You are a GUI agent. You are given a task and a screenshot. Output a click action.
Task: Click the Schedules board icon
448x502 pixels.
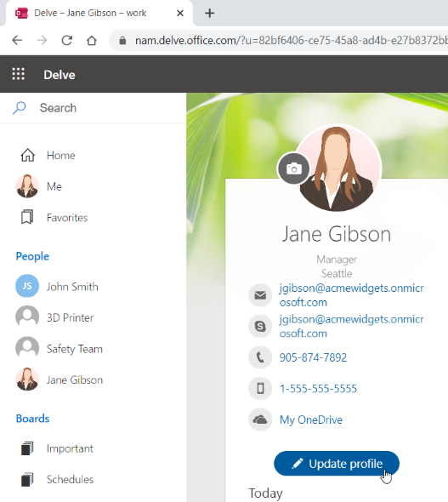point(27,479)
